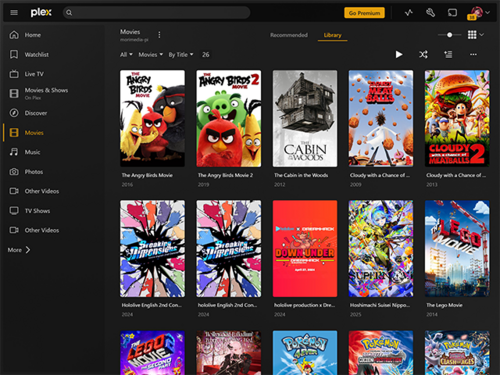Adjust the poster size slider
The width and height of the screenshot is (500, 375).
click(450, 35)
